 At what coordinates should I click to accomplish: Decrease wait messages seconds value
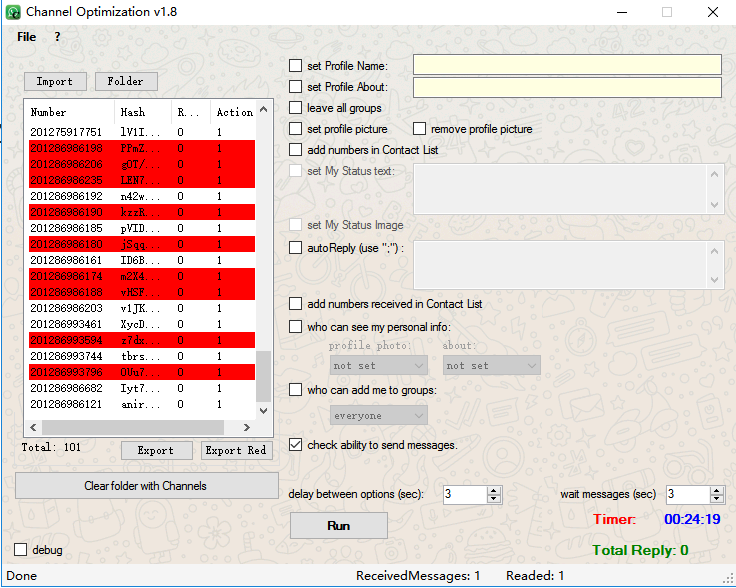(716, 499)
